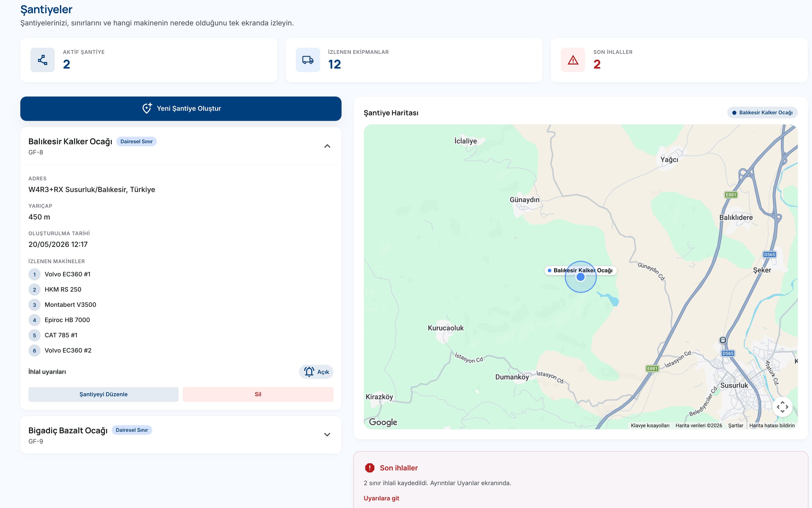812x508 pixels.
Task: Click the red violations warning triangle icon
Action: (x=573, y=60)
